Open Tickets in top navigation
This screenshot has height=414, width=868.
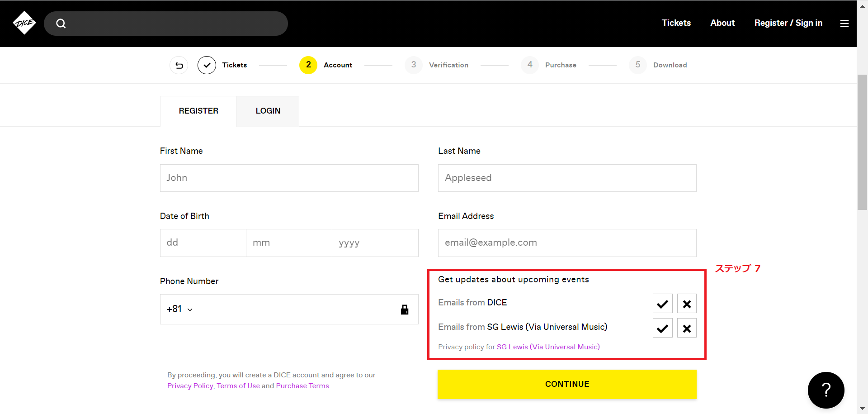676,23
